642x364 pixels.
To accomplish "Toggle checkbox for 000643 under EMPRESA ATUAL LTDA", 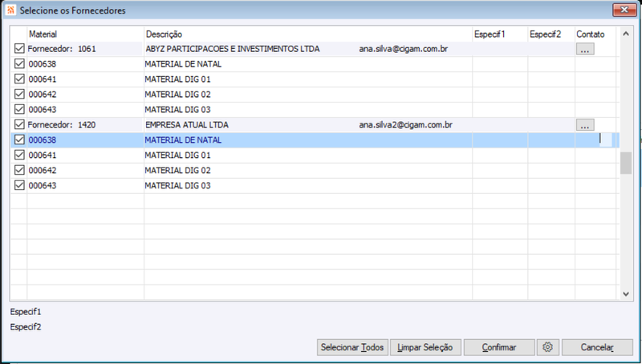I will pos(19,185).
